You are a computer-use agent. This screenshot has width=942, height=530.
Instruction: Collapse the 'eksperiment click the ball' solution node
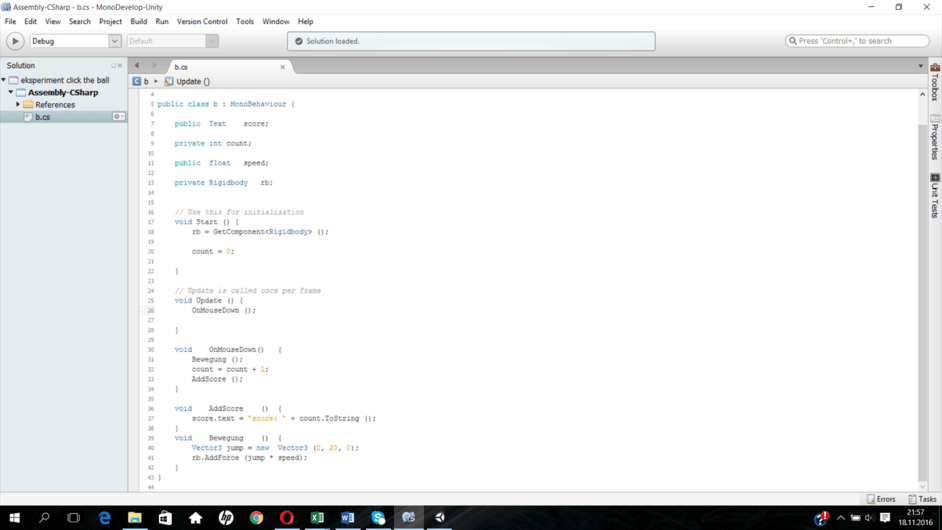[x=4, y=80]
